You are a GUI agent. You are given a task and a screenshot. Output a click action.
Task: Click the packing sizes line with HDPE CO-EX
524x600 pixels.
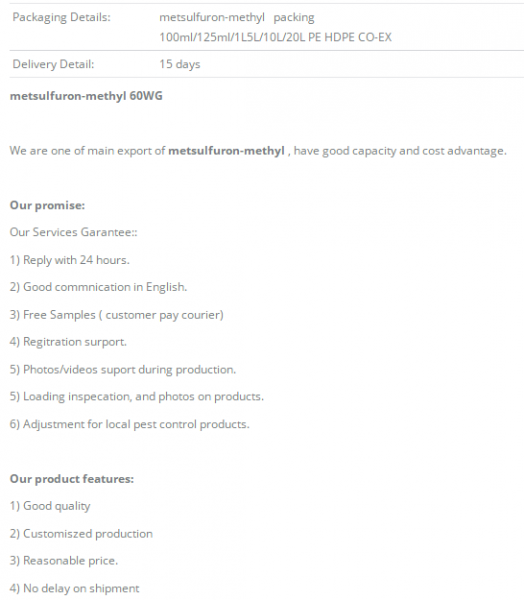[275, 37]
